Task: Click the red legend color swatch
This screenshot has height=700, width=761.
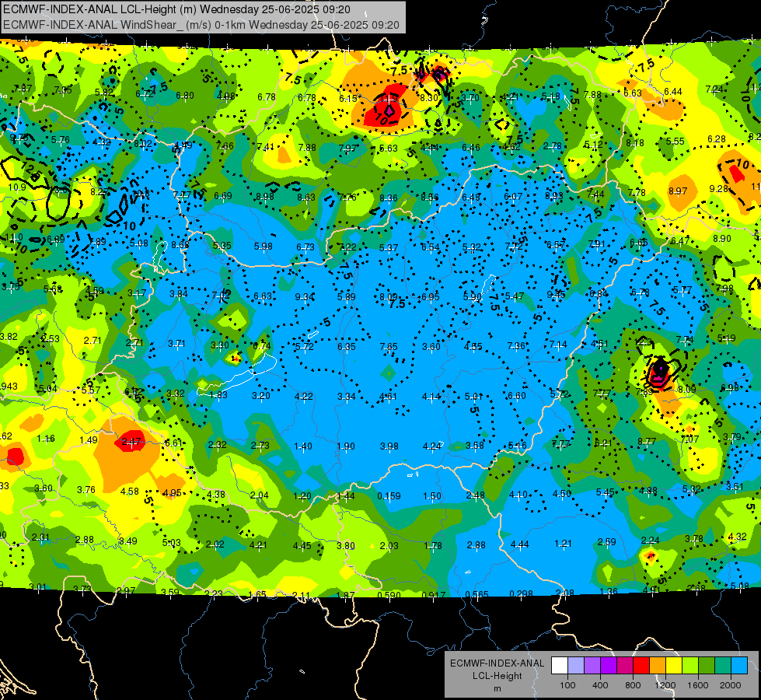Action: pos(641,666)
